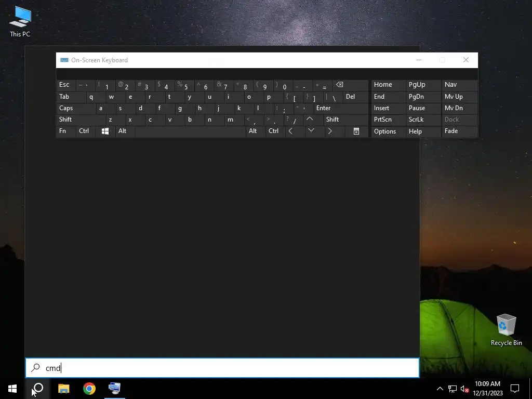
Task: Click Mv Dn to move keyboard down
Action: pos(459,108)
